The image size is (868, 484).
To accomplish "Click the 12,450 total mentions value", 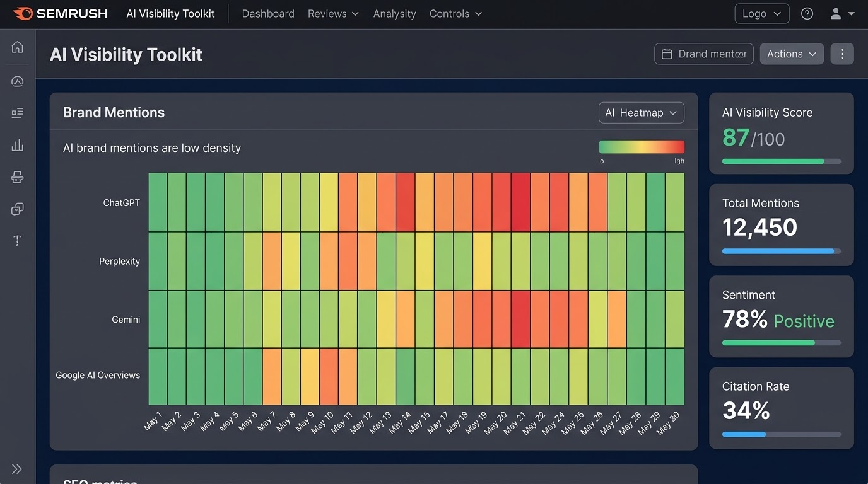I will pyautogui.click(x=759, y=228).
